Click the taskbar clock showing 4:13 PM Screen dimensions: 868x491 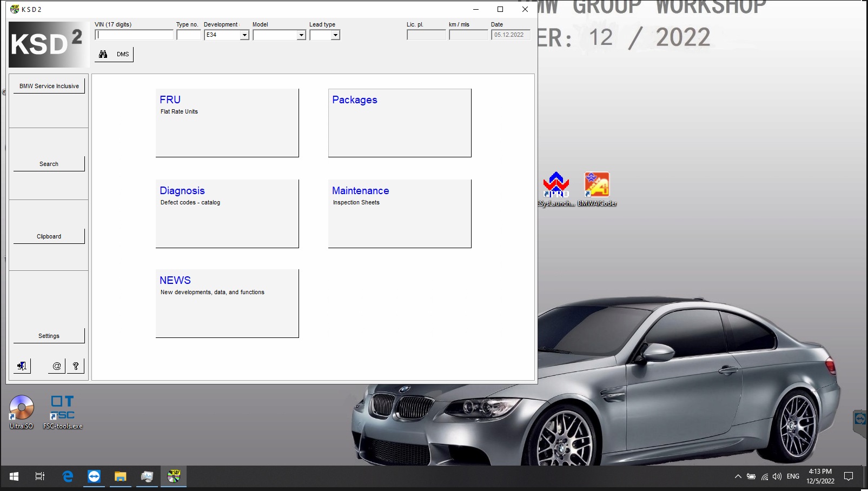tap(820, 476)
